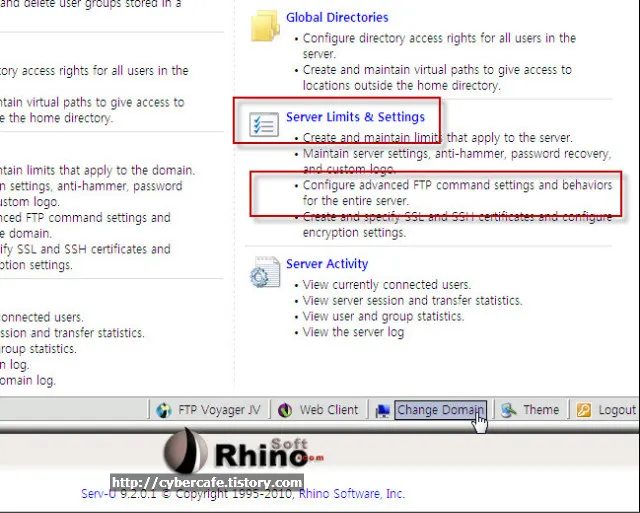Click the Theme palette icon

pyautogui.click(x=509, y=410)
